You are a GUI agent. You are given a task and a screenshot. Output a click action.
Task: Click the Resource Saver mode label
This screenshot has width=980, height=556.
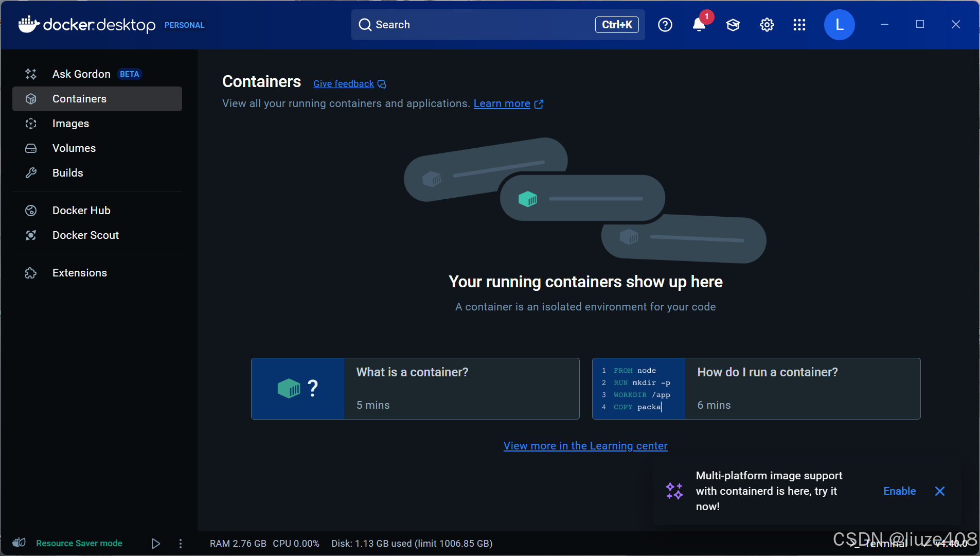(79, 543)
